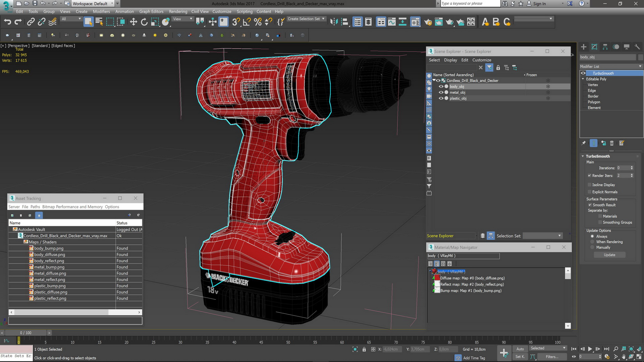Choose the Select and Scale tool

pyautogui.click(x=155, y=22)
